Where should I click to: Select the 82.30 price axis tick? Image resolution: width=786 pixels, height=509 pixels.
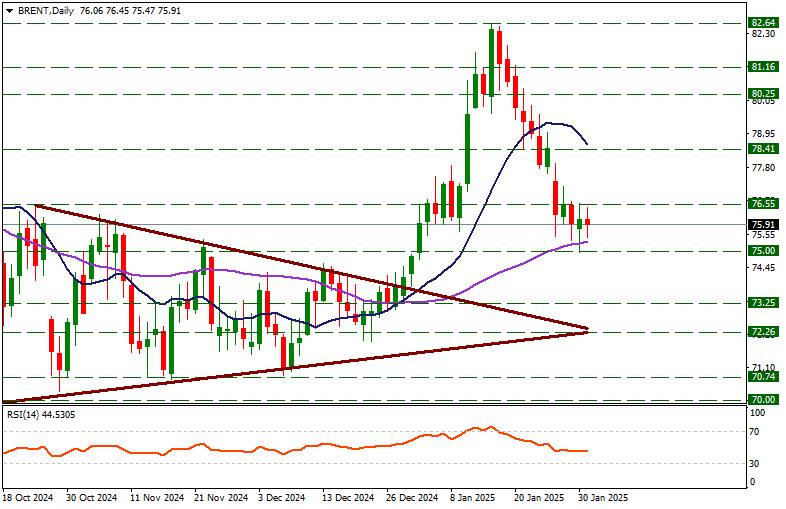coord(763,34)
